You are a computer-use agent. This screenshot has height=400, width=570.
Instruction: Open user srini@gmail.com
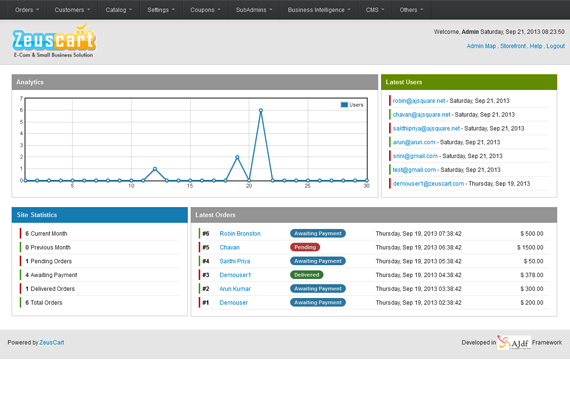click(x=415, y=156)
